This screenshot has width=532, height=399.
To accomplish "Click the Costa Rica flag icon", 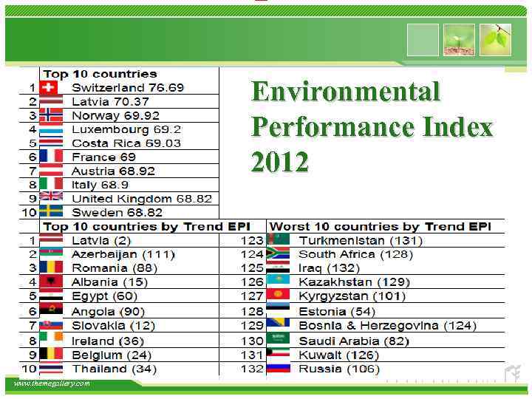I will point(51,143).
